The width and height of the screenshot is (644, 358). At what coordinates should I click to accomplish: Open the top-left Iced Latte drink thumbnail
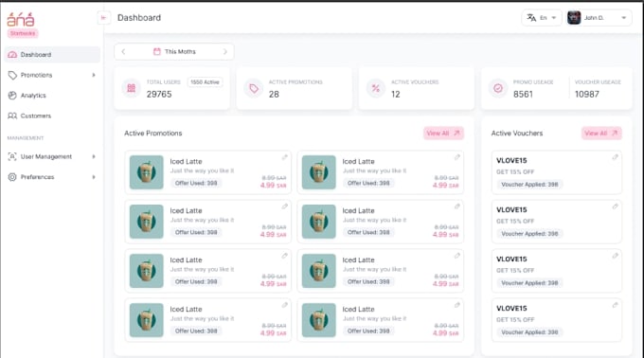[x=146, y=172]
